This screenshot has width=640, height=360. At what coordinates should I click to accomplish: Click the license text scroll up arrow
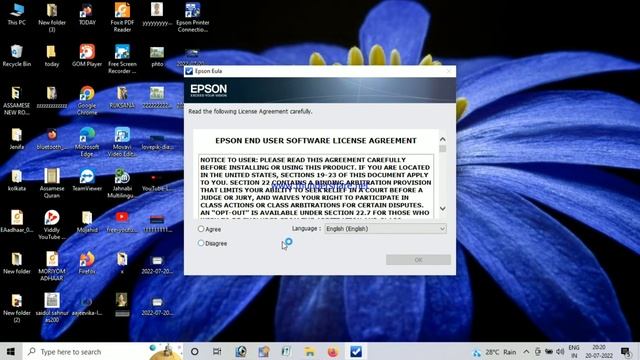click(x=443, y=139)
